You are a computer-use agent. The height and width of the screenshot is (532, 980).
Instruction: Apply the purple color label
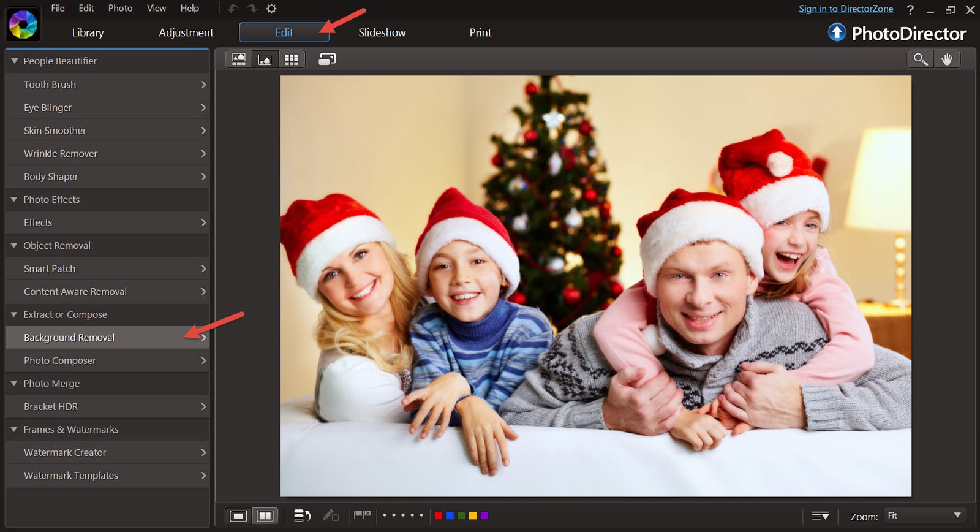pyautogui.click(x=484, y=516)
